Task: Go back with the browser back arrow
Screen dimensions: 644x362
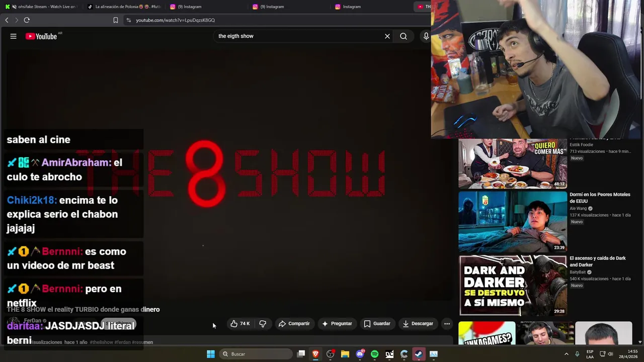Action: 7,20
